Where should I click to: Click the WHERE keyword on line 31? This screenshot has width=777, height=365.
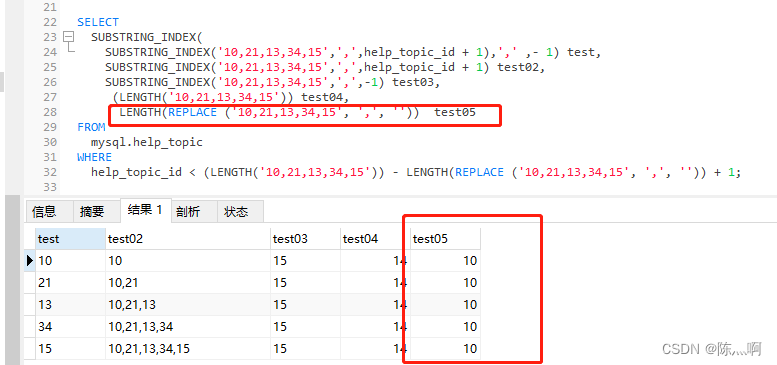(95, 157)
